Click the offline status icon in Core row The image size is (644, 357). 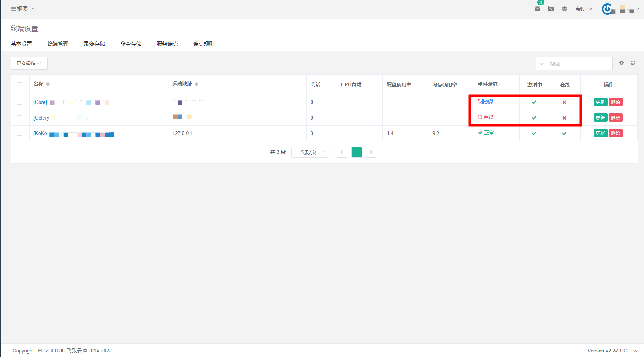[x=480, y=101]
